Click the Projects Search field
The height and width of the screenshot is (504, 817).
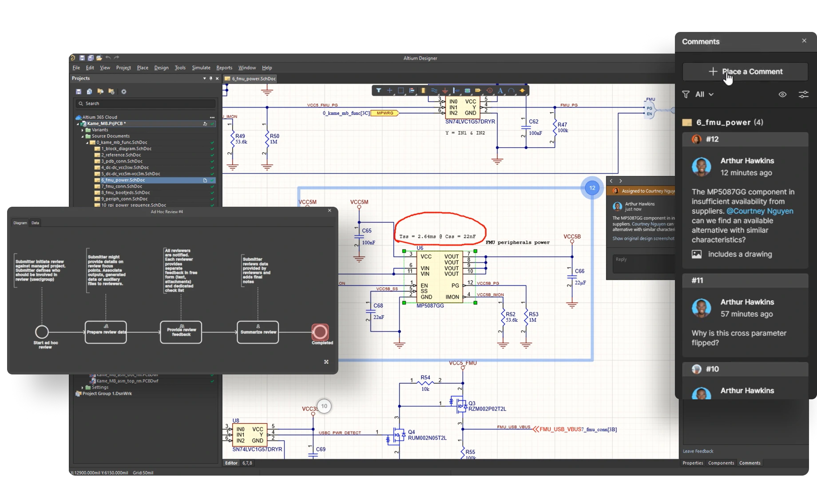[x=146, y=104]
